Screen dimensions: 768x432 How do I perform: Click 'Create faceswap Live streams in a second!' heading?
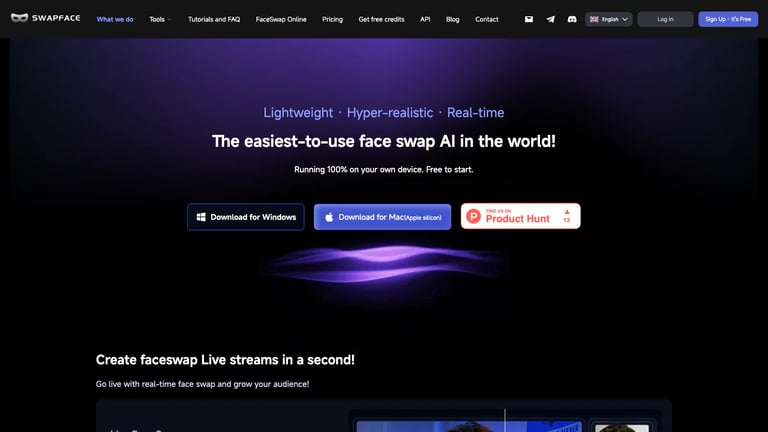point(225,360)
